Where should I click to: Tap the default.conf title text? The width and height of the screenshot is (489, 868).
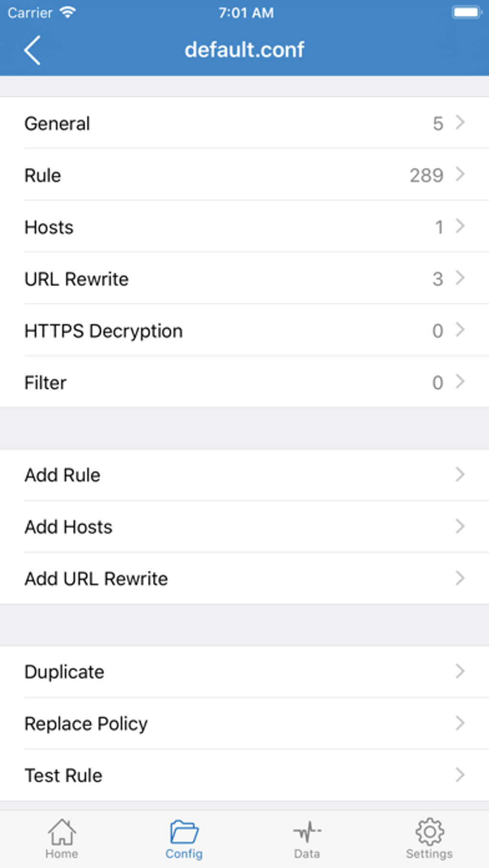point(244,50)
